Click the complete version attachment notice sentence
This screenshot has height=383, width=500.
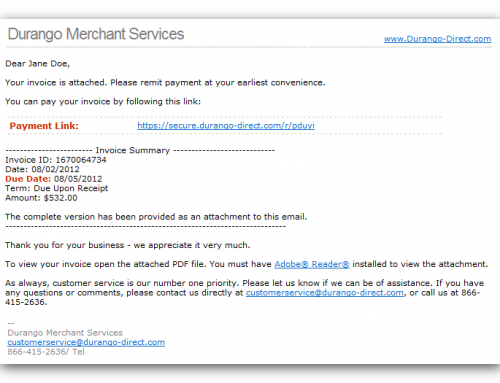(x=156, y=217)
